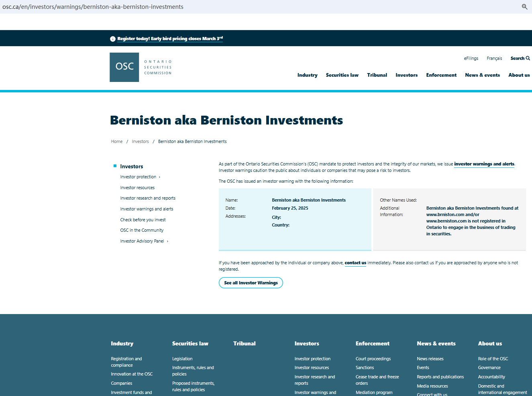Viewport: 532px width, 396px height.
Task: Open OSC in the Community
Action: point(142,230)
